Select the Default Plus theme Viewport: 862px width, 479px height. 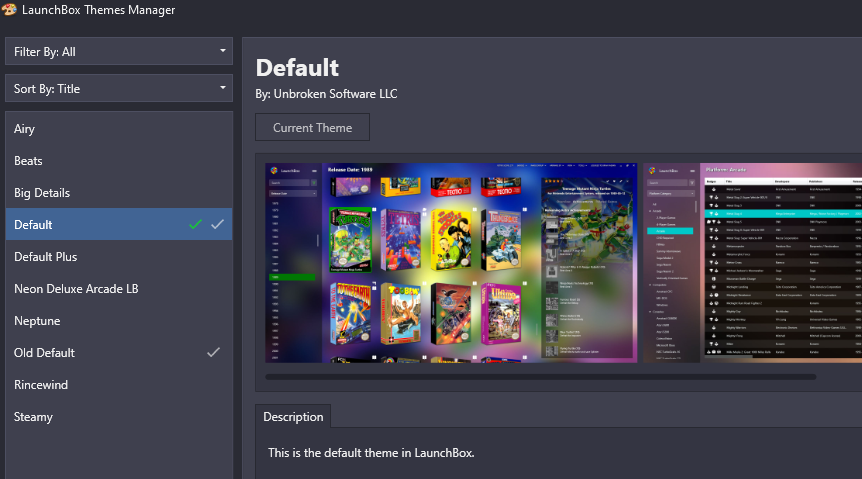click(119, 256)
